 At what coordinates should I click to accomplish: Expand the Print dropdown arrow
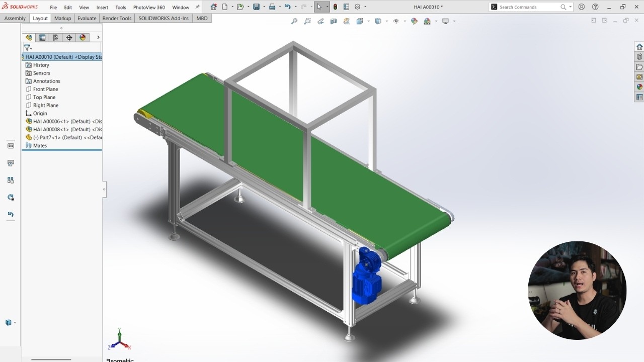[x=280, y=7]
